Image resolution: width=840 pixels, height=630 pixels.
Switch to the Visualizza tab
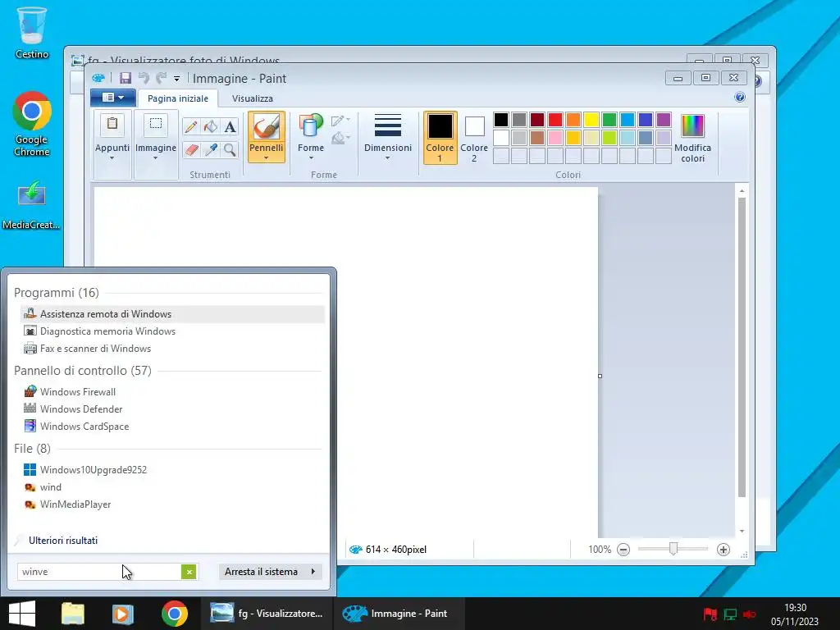(253, 98)
